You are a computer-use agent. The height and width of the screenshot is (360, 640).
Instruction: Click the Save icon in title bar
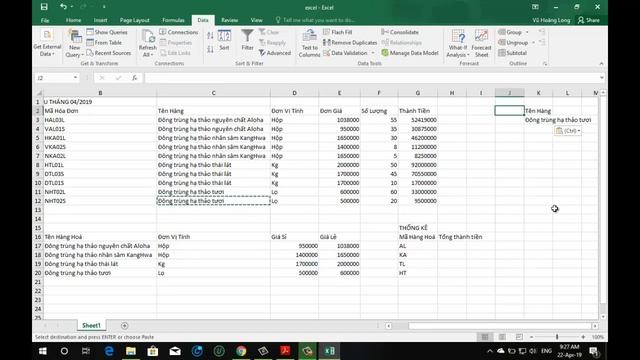(x=44, y=7)
